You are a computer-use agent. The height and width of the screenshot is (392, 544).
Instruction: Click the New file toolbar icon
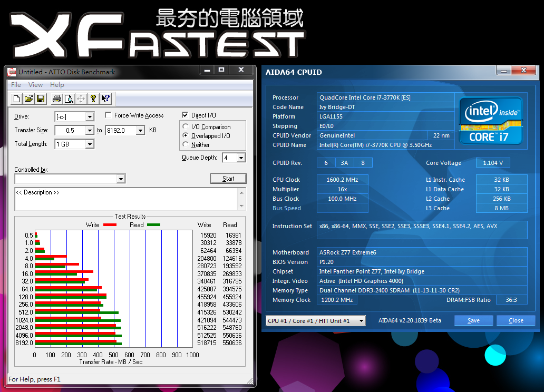[17, 99]
